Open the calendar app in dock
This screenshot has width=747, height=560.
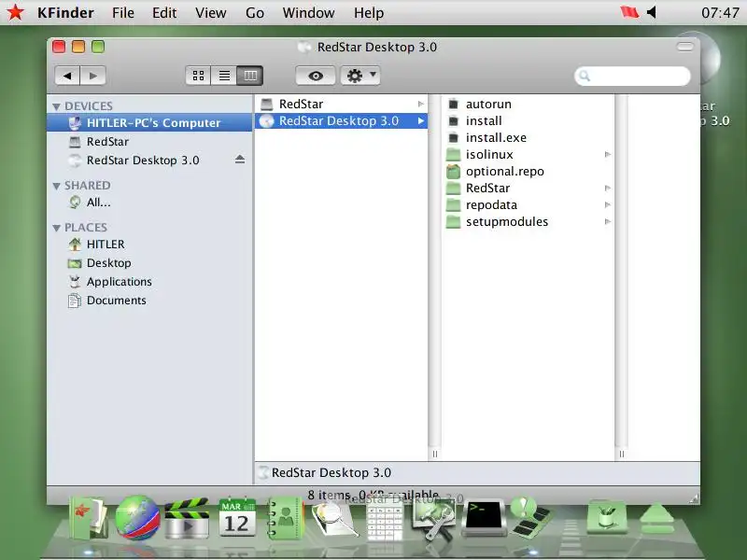click(x=237, y=518)
